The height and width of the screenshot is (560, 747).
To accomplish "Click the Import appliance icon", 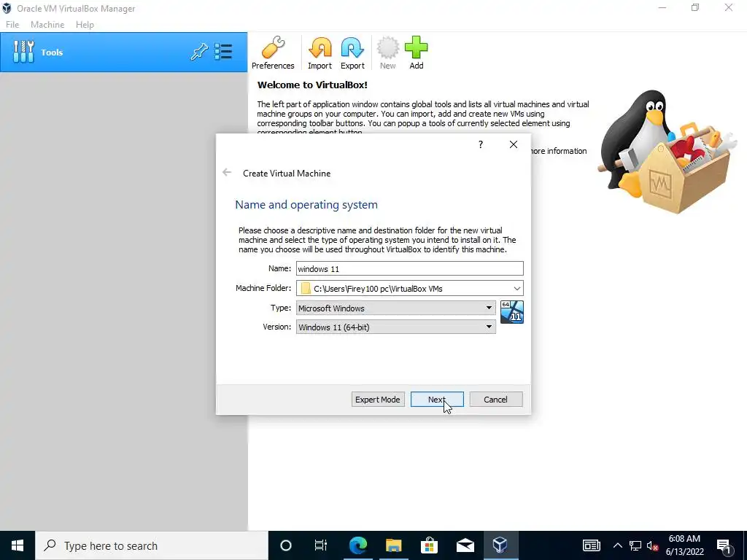I will click(x=320, y=52).
